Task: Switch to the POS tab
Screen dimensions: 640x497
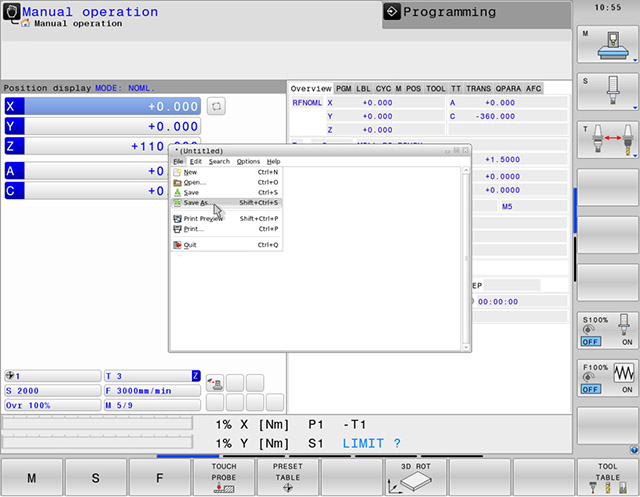Action: click(413, 89)
